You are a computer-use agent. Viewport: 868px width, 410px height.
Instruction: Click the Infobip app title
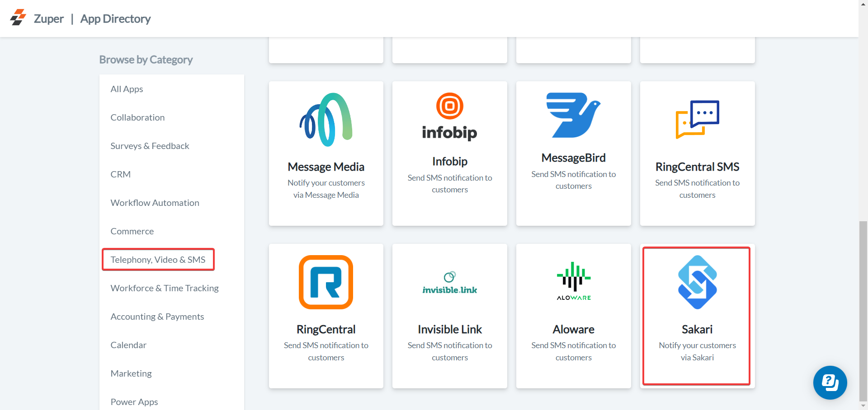(x=450, y=161)
